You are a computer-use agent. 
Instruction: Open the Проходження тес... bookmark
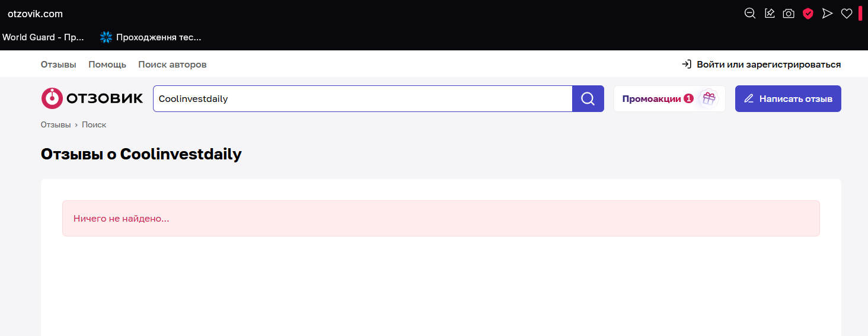click(x=151, y=37)
